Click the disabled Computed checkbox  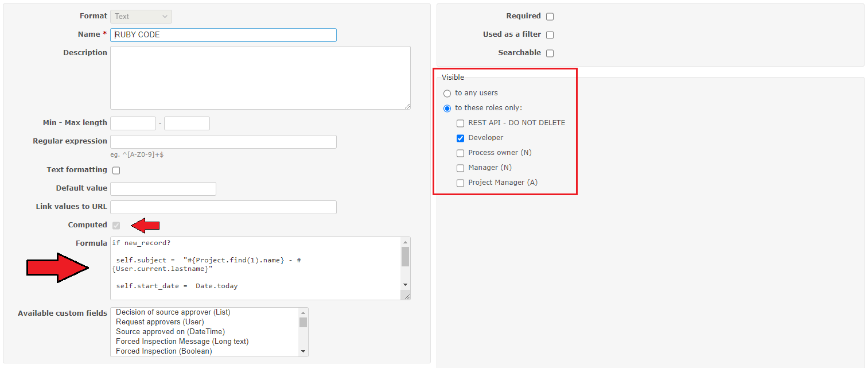(x=116, y=225)
